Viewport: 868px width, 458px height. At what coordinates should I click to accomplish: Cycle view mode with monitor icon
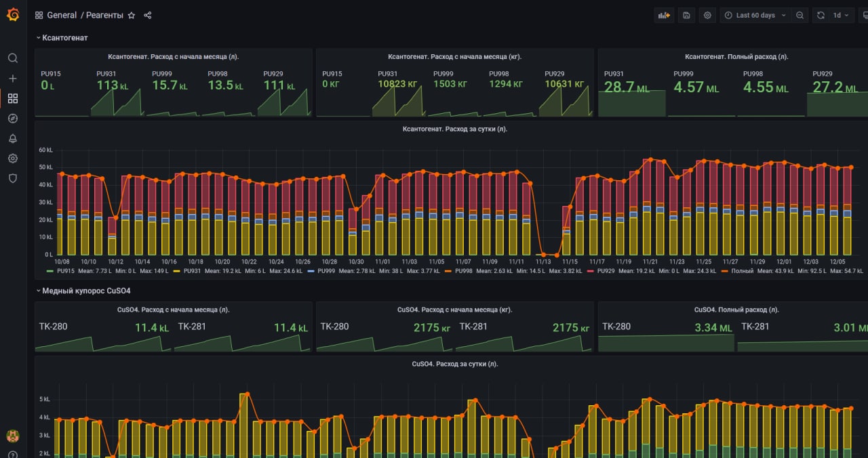point(863,15)
